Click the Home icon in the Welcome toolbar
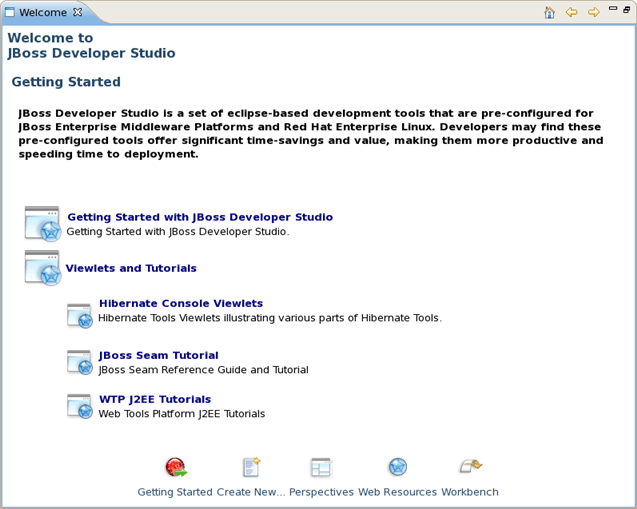The image size is (637, 509). [549, 13]
